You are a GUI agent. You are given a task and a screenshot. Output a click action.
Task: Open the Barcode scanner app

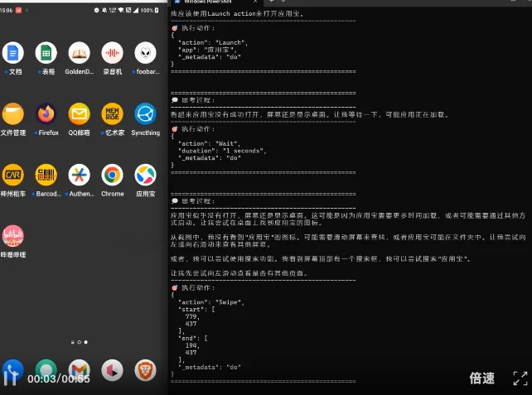[x=46, y=176]
